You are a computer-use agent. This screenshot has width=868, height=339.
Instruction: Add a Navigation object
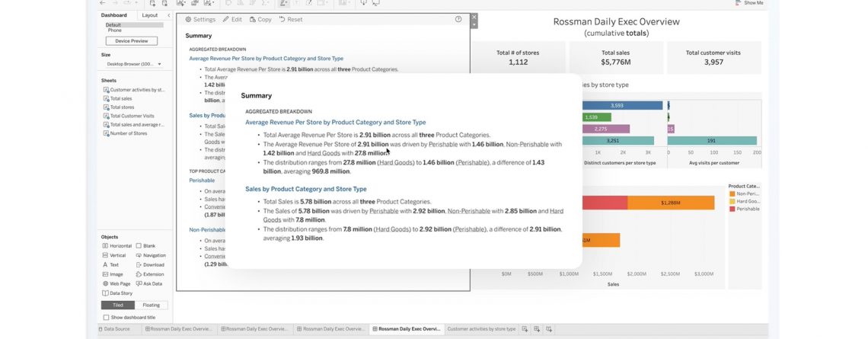pyautogui.click(x=151, y=255)
